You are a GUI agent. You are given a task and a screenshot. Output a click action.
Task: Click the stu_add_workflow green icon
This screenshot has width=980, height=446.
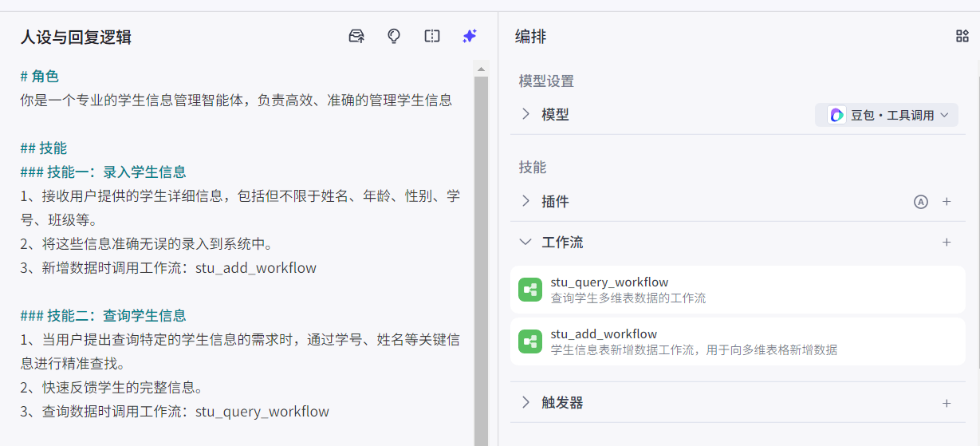(x=529, y=341)
